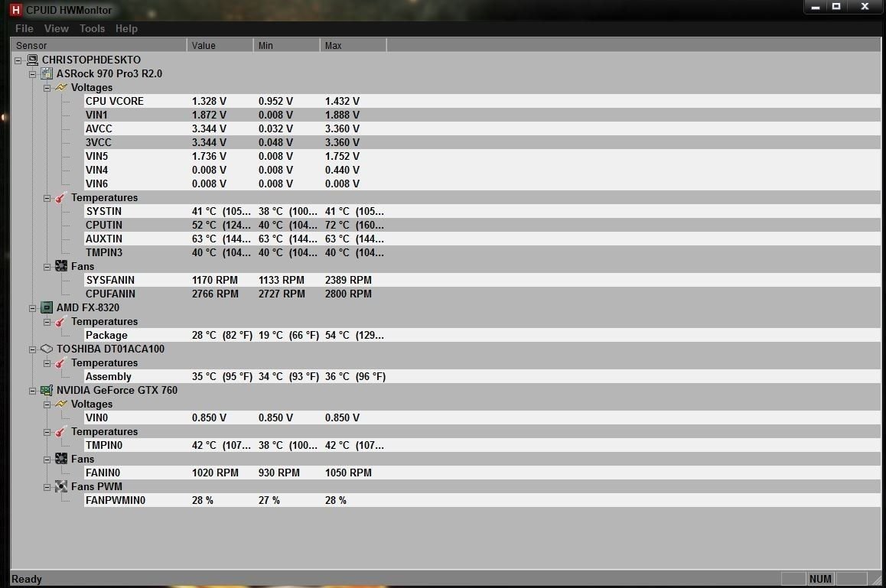The height and width of the screenshot is (588, 886).
Task: Click the computer icon beside CHRISTOPHDESKTO
Action: click(x=32, y=60)
